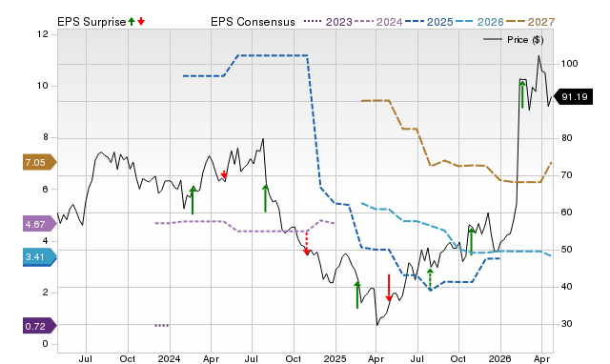
Task: Click the 2024 x-axis label
Action: tap(169, 358)
